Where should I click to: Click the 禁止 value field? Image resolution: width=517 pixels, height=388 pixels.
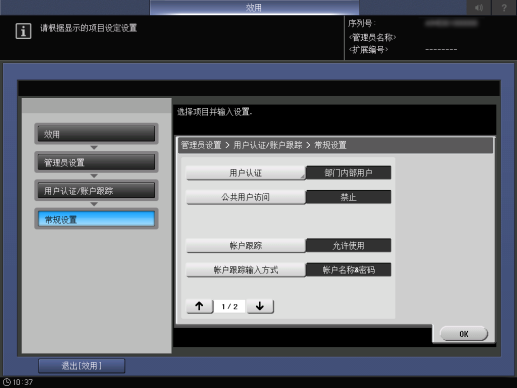coord(348,197)
